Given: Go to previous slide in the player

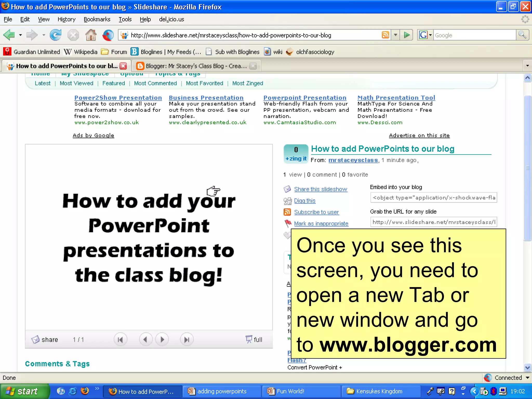Looking at the screenshot, I should pyautogui.click(x=145, y=340).
